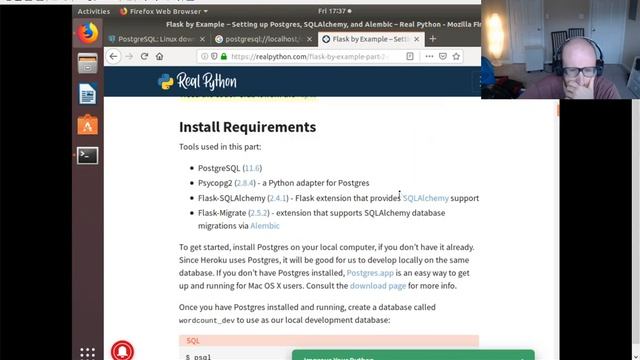Bookmark this page with the star
The image size is (640, 360).
456,56
